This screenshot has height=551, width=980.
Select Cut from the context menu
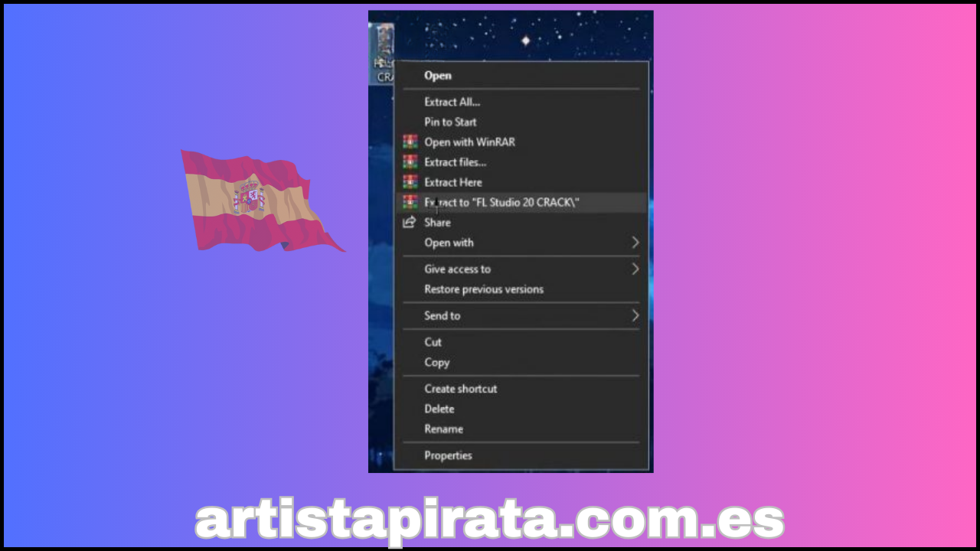tap(433, 342)
